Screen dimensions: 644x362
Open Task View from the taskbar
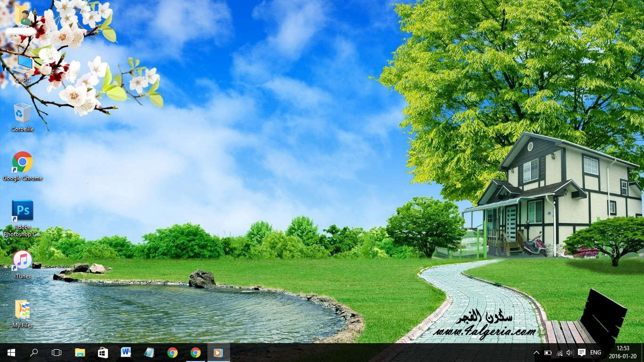pos(57,353)
